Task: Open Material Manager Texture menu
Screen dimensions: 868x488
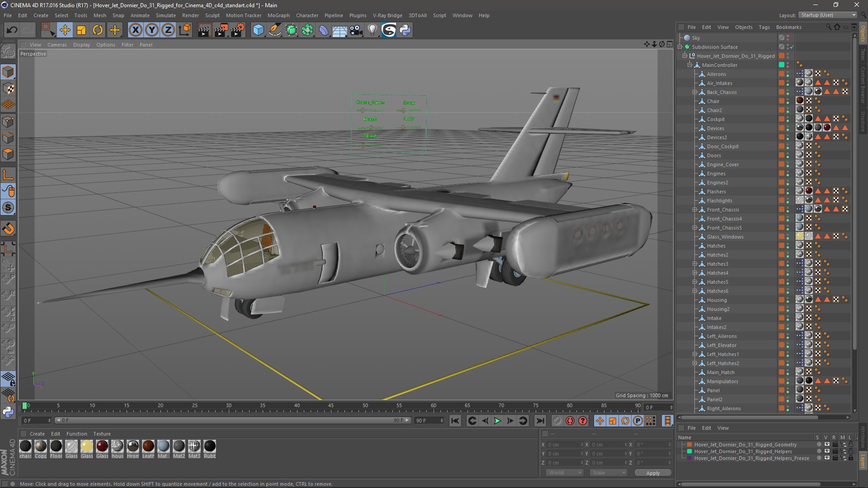Action: pyautogui.click(x=102, y=434)
